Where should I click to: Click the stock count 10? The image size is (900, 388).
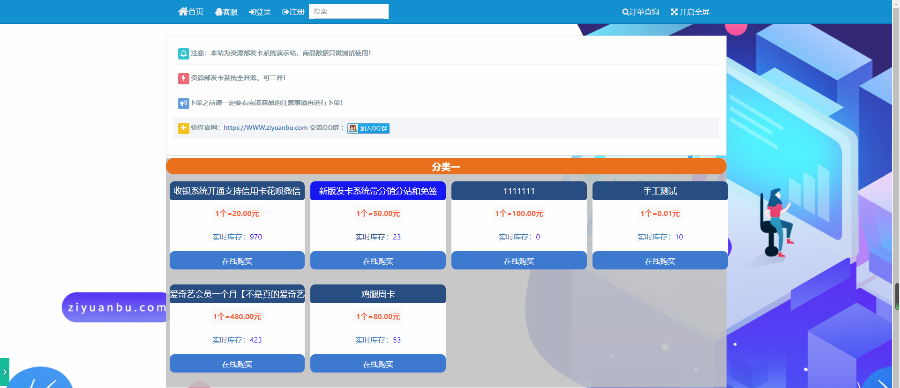(x=679, y=236)
